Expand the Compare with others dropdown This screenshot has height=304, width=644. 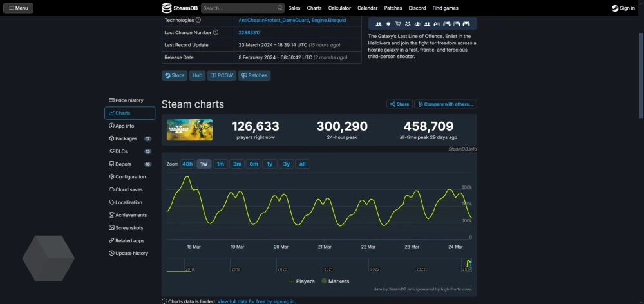pos(446,104)
